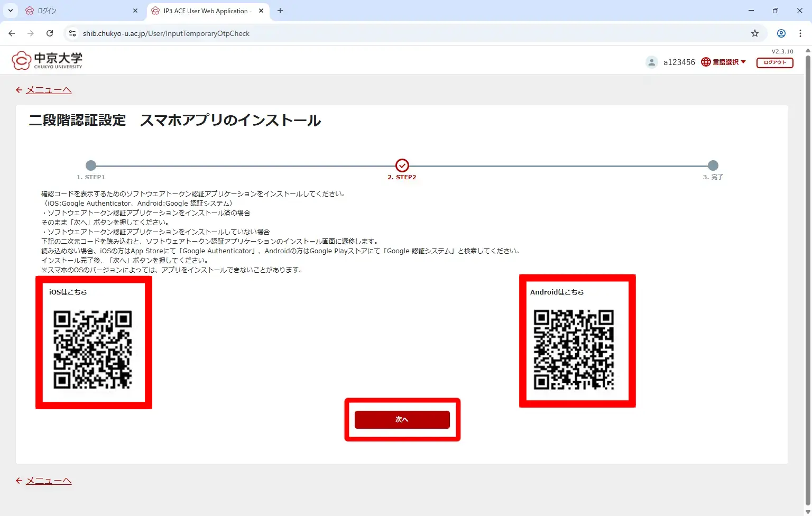Click the Androidはこちら label
This screenshot has width=812, height=516.
click(557, 292)
